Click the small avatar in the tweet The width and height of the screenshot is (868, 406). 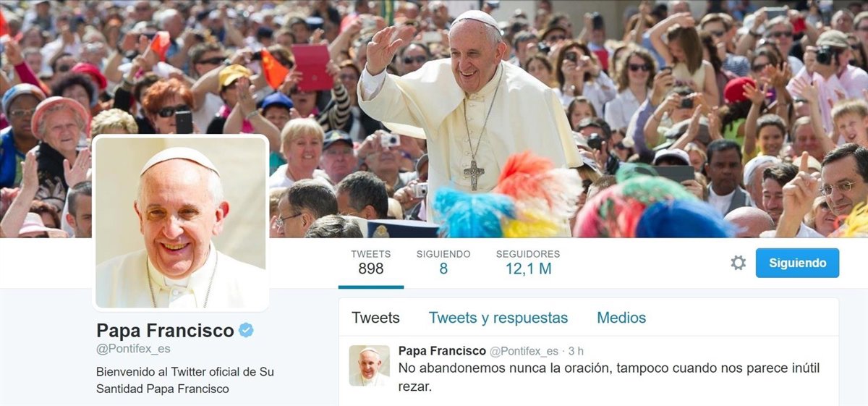click(370, 365)
